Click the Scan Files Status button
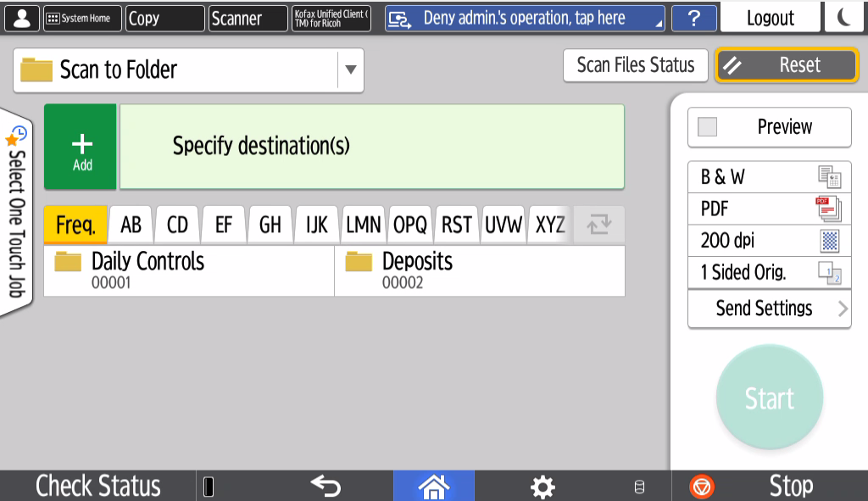This screenshot has width=868, height=501. [x=635, y=65]
